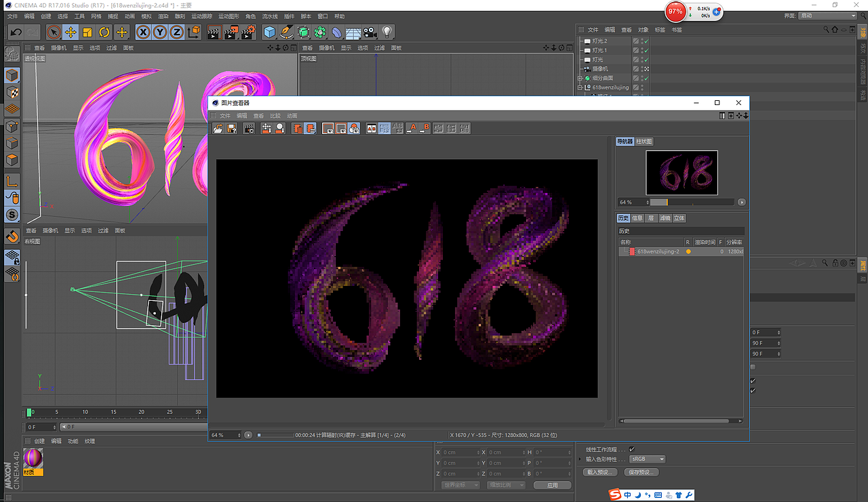The image size is (868, 502).
Task: Toggle the X axis lock
Action: click(x=143, y=32)
